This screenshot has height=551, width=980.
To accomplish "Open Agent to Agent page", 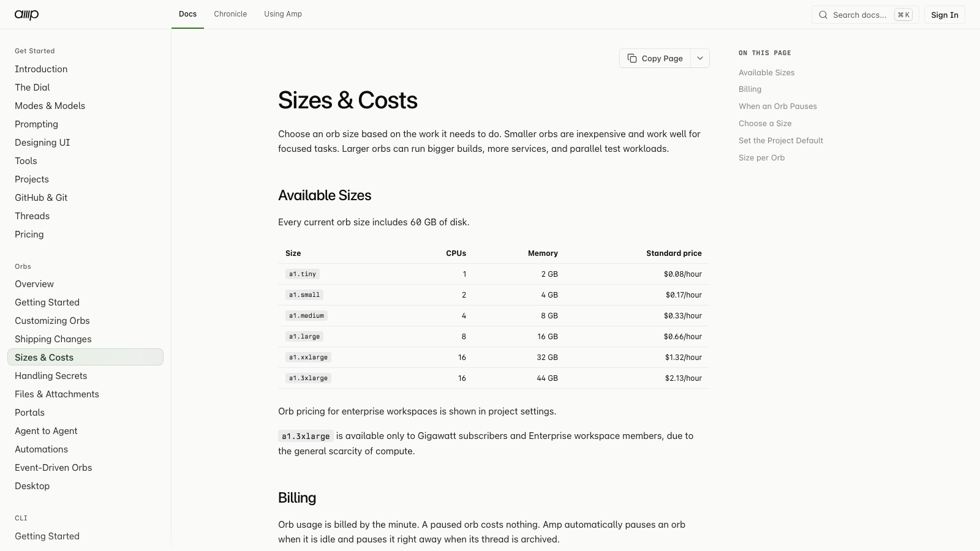I will (46, 431).
